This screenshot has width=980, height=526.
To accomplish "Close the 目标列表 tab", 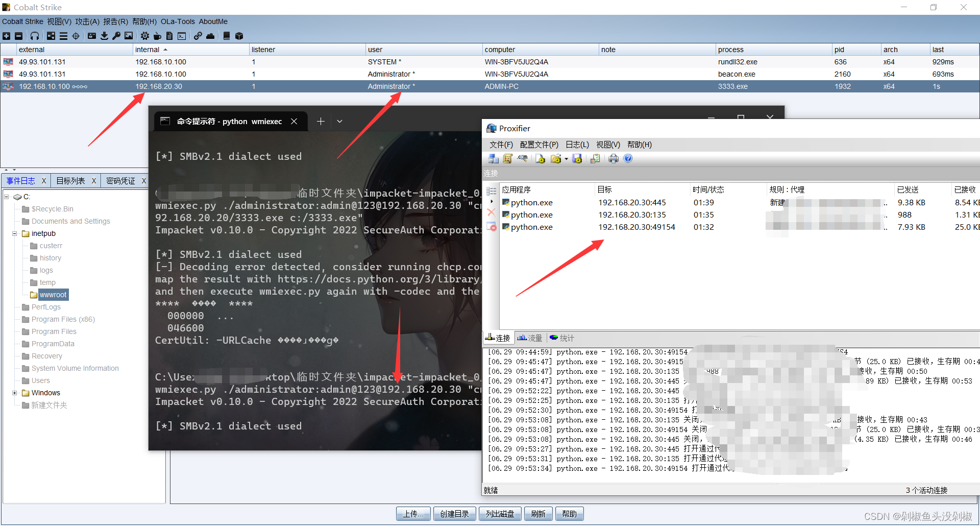I will point(94,181).
